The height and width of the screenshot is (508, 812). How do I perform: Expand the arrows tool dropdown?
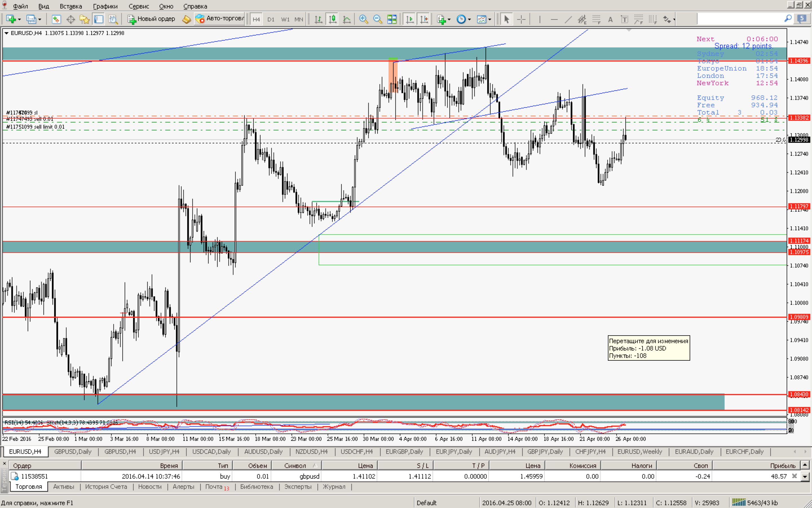point(674,19)
